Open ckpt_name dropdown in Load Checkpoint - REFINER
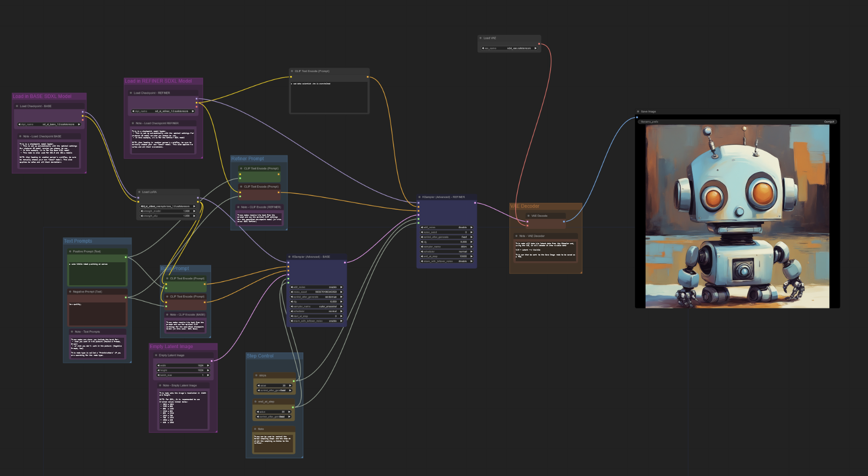 tap(163, 111)
